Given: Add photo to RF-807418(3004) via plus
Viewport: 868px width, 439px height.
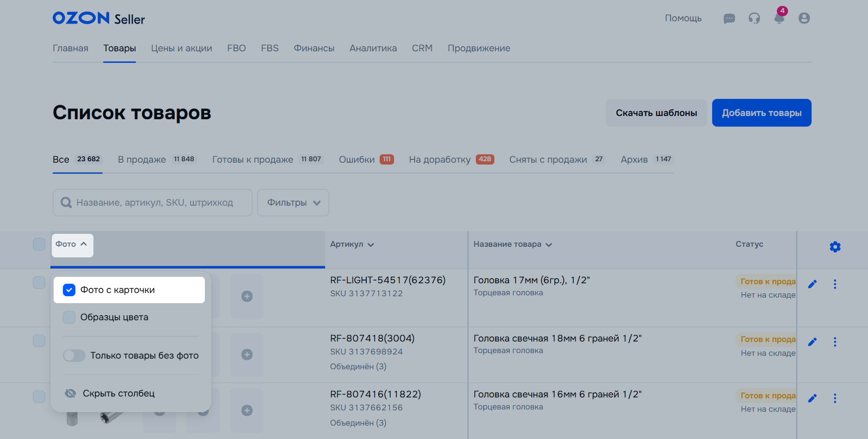Looking at the screenshot, I should point(247,354).
